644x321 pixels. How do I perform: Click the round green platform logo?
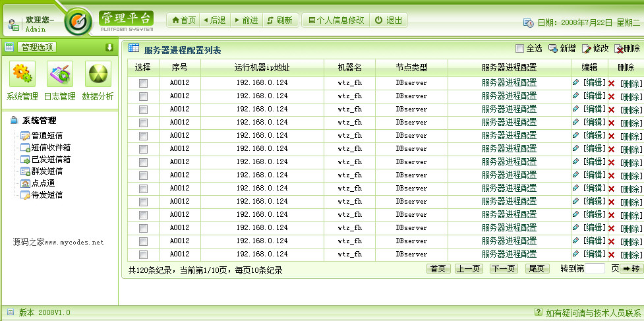[x=78, y=21]
